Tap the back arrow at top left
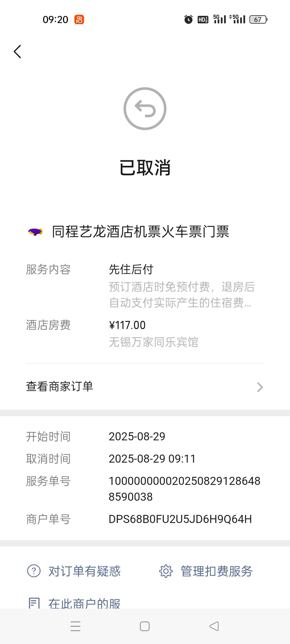This screenshot has width=290, height=644. (x=17, y=52)
